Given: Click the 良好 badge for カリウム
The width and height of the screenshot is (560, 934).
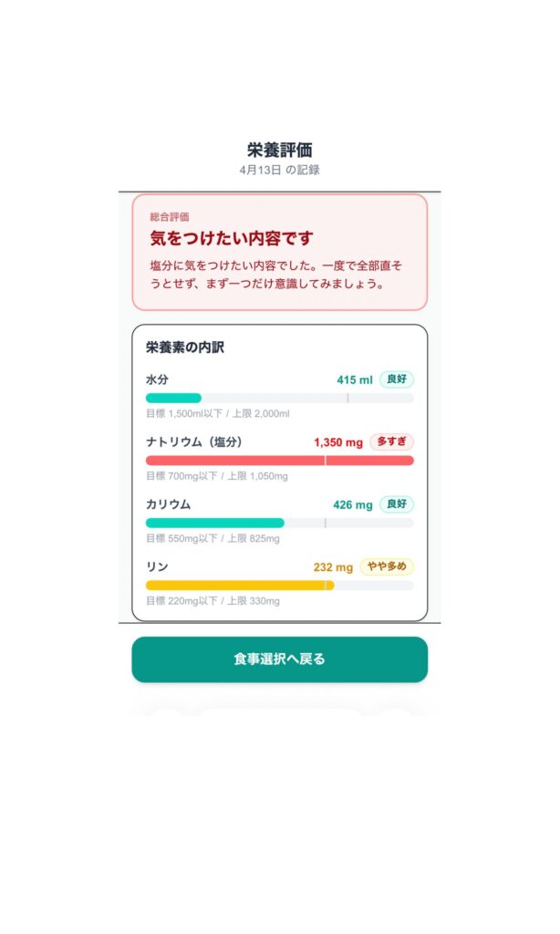Looking at the screenshot, I should click(396, 504).
